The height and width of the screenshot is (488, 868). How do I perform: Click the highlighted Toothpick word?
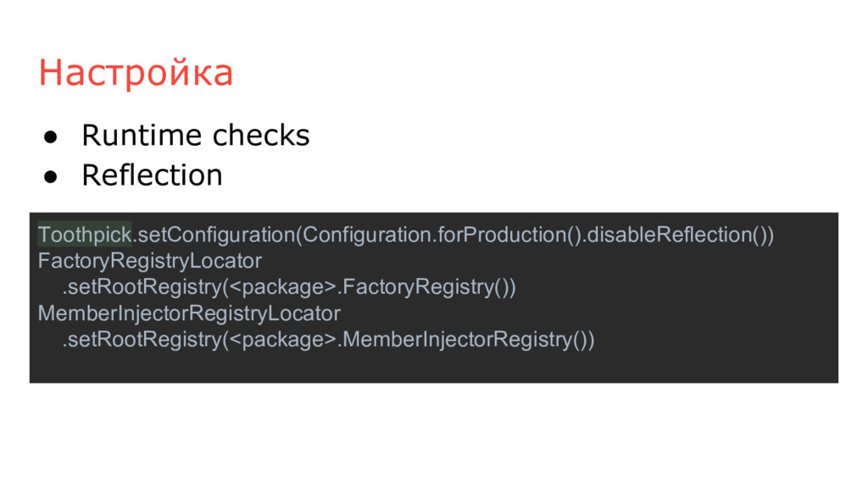click(x=85, y=235)
